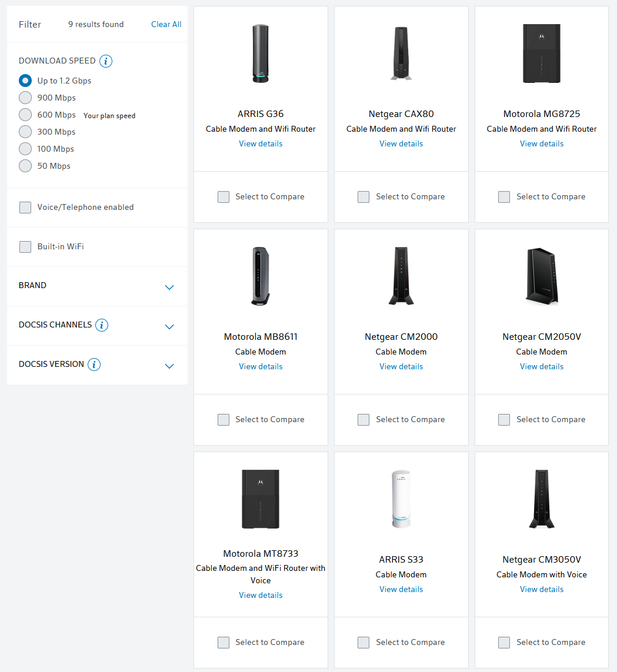
Task: Open the Motorola MT8733 product image
Action: click(261, 499)
